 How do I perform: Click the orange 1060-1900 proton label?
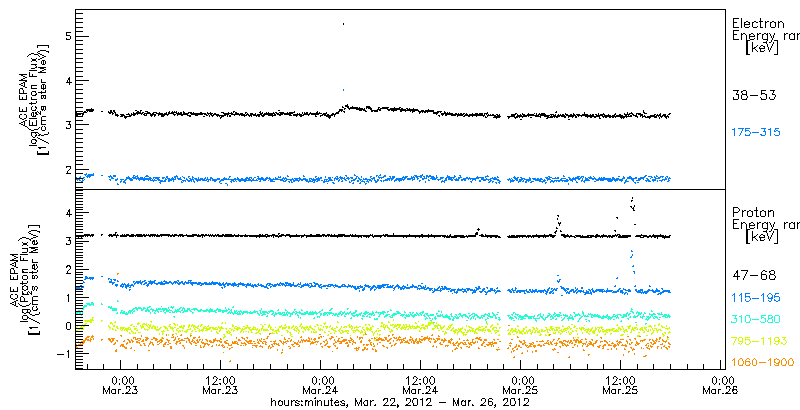[x=763, y=363]
